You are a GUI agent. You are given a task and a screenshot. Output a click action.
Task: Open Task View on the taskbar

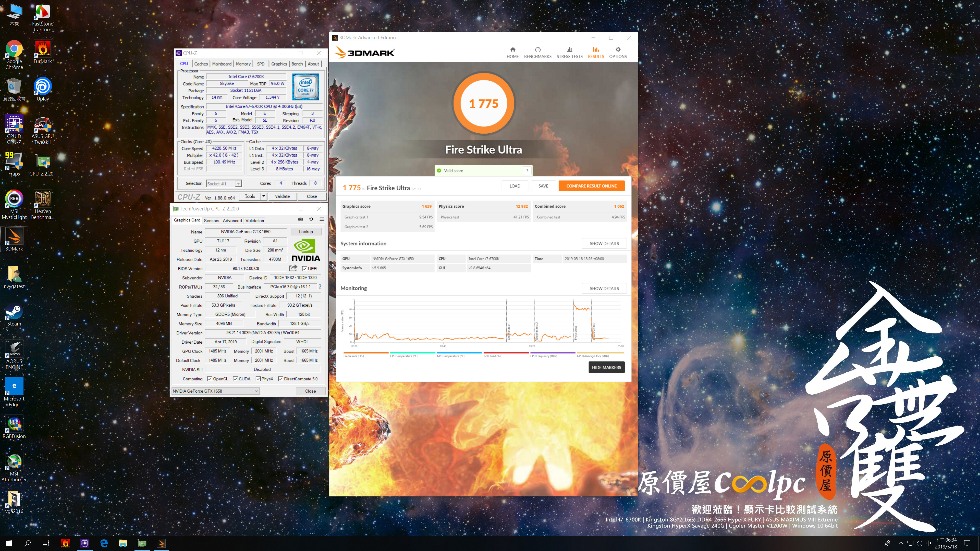pos(46,543)
